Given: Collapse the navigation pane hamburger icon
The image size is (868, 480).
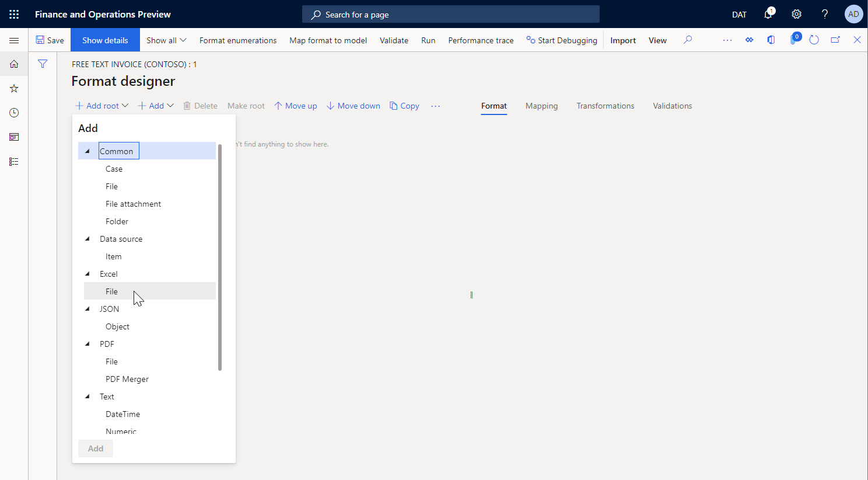Looking at the screenshot, I should (14, 40).
